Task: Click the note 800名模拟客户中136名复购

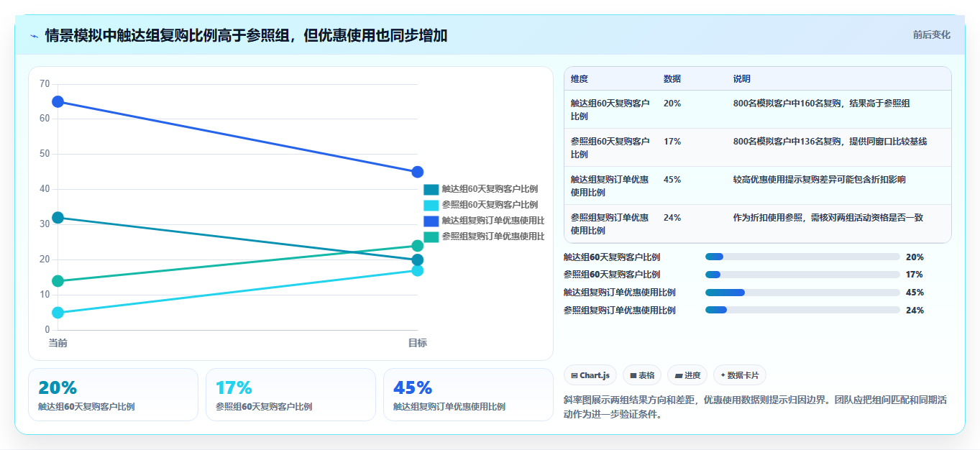Action: click(830, 141)
